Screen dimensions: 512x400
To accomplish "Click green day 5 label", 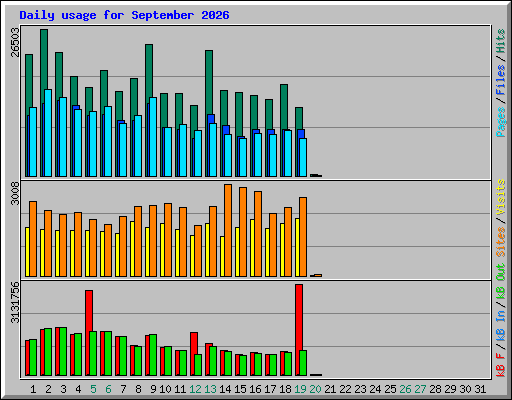I will coord(93,389).
